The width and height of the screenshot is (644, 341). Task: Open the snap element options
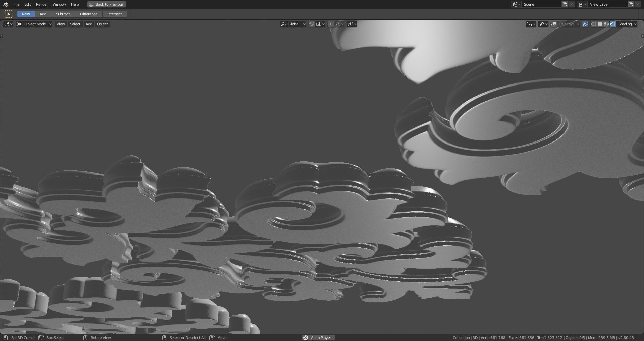coord(320,24)
